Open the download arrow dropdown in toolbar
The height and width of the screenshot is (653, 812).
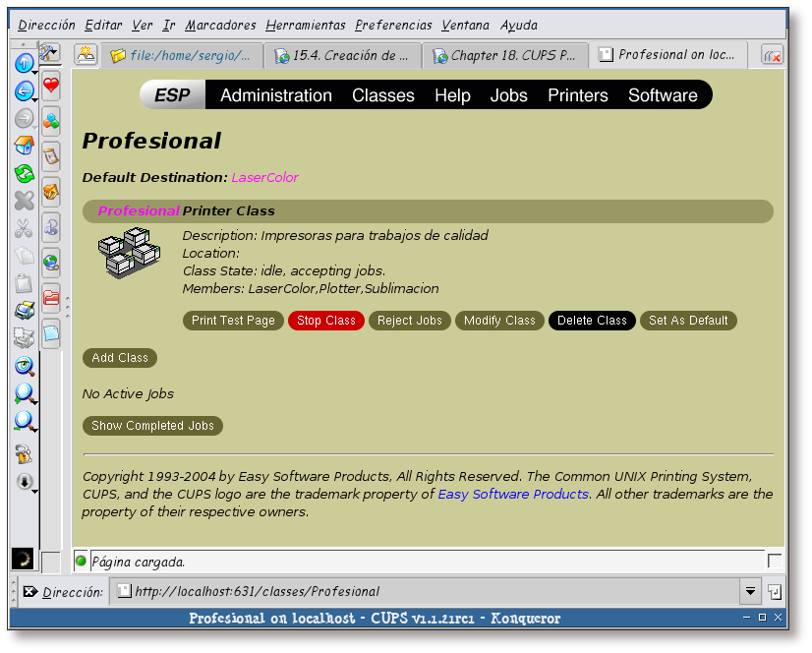[x=25, y=482]
